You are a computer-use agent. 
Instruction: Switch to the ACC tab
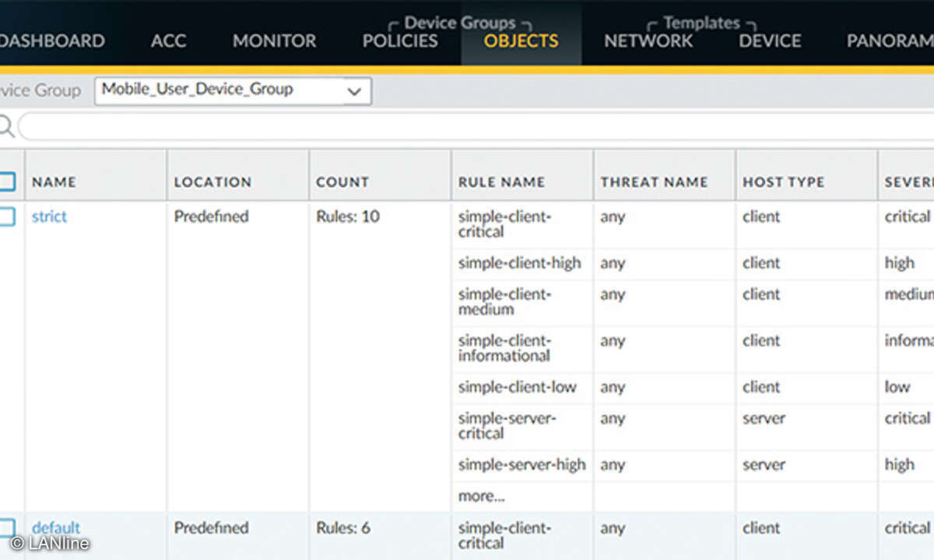[169, 40]
